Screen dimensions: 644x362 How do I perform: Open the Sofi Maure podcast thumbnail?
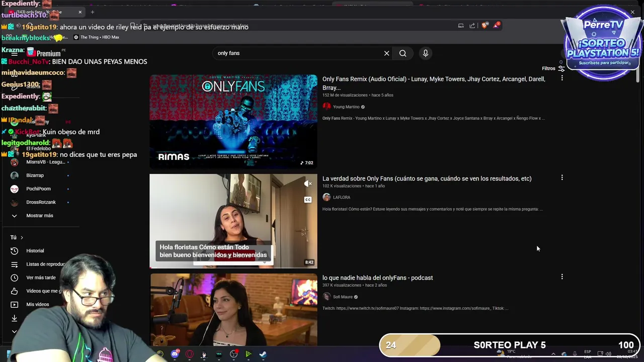click(x=233, y=310)
